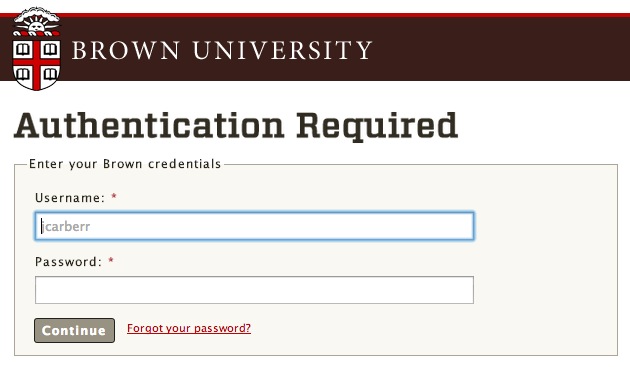Click the top-left open book in the shield
630x367 pixels.
pos(22,50)
